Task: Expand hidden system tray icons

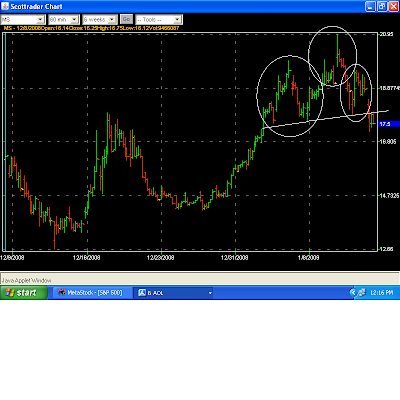Action: (x=352, y=293)
